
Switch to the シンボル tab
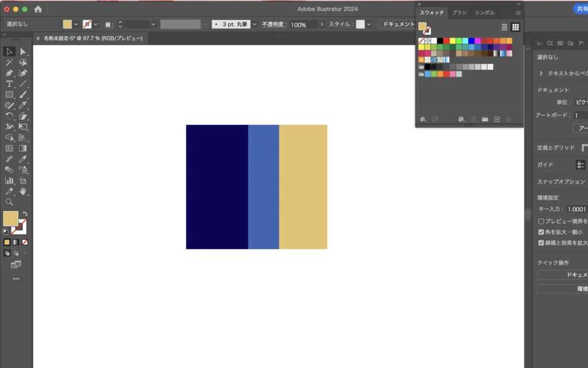[x=484, y=12]
